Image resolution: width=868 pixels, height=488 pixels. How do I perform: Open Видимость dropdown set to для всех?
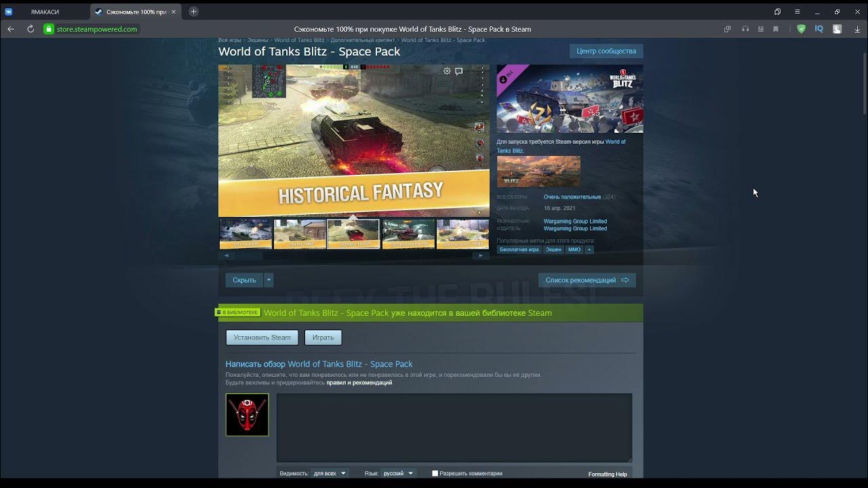[330, 473]
